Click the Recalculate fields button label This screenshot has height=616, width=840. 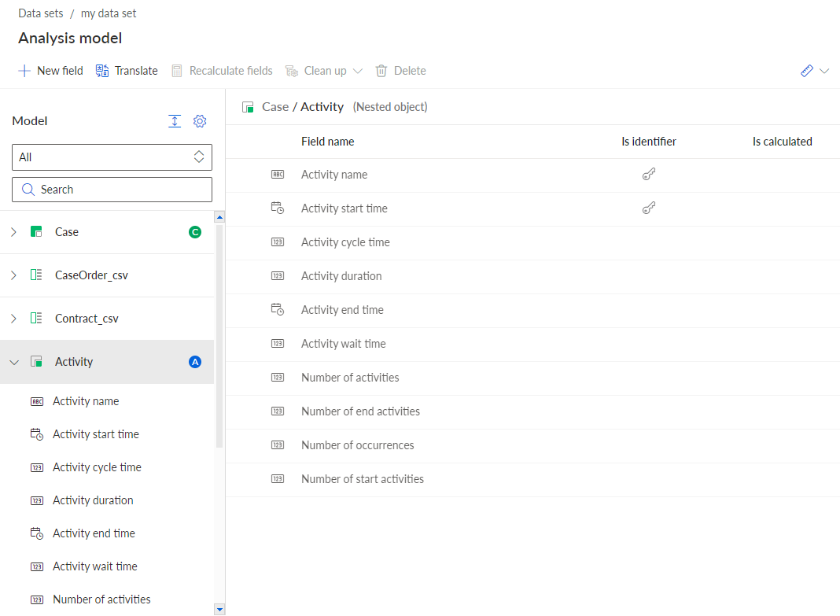point(231,71)
